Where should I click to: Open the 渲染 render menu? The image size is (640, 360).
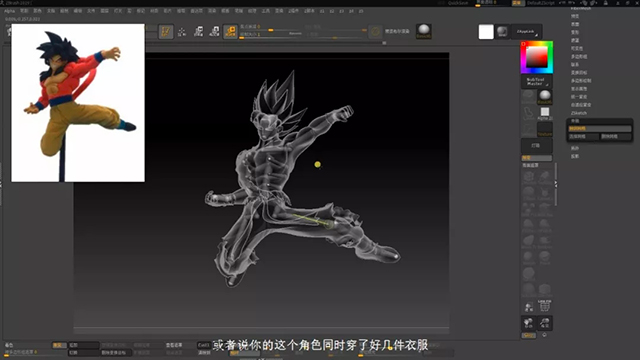pyautogui.click(x=212, y=11)
